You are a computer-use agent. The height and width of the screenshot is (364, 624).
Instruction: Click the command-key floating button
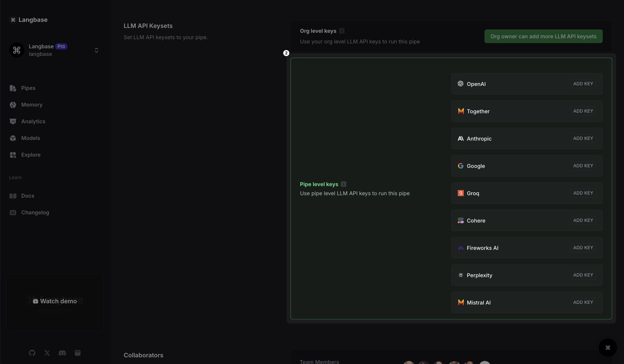point(608,348)
